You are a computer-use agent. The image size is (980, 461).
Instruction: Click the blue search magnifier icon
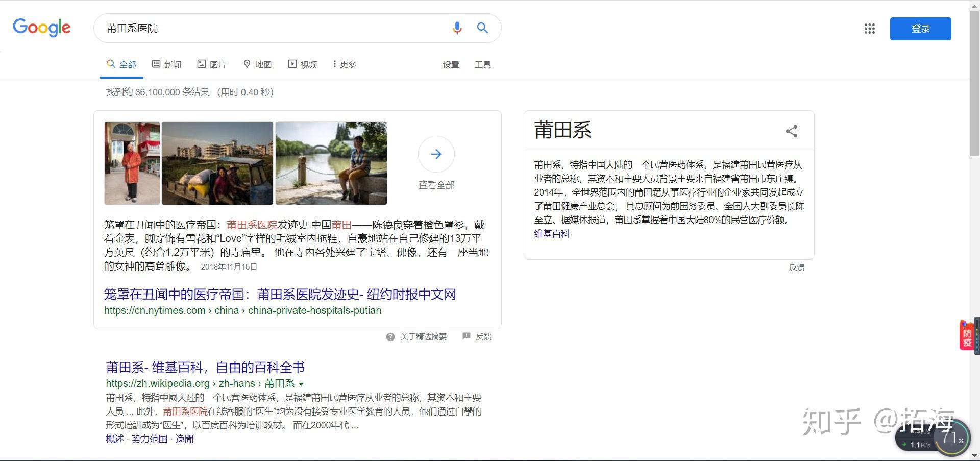point(482,28)
